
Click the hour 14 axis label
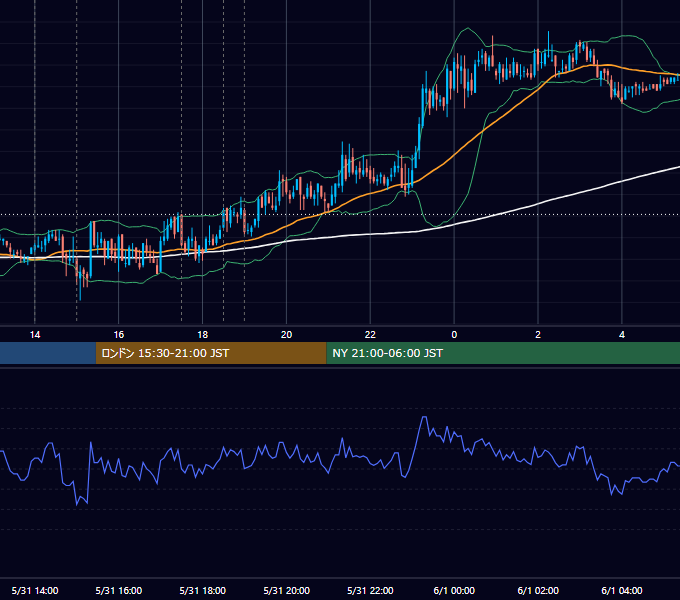35,335
